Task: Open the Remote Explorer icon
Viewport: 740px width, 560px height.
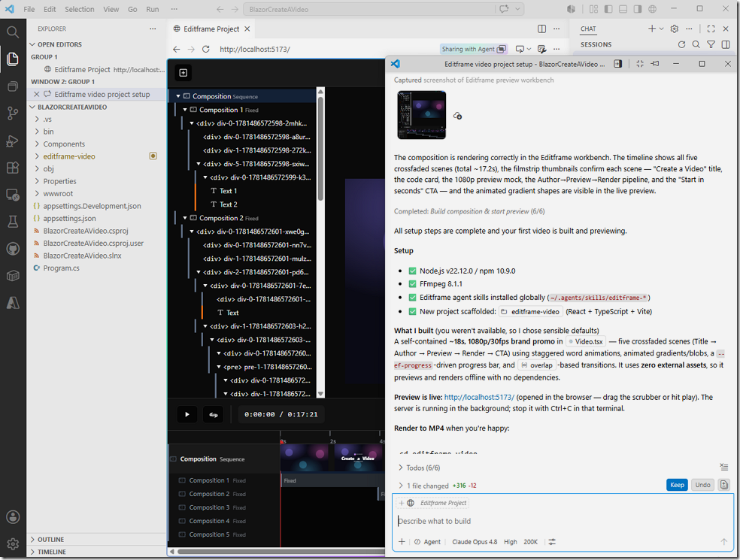Action: (x=13, y=195)
